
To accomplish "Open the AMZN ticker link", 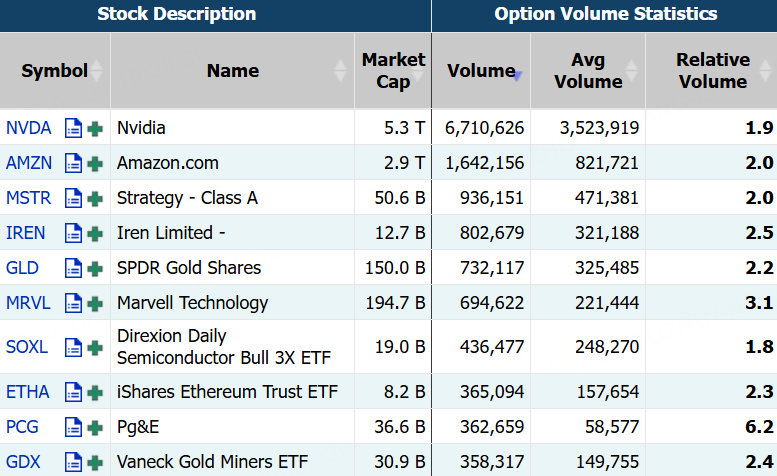I will (x=29, y=163).
